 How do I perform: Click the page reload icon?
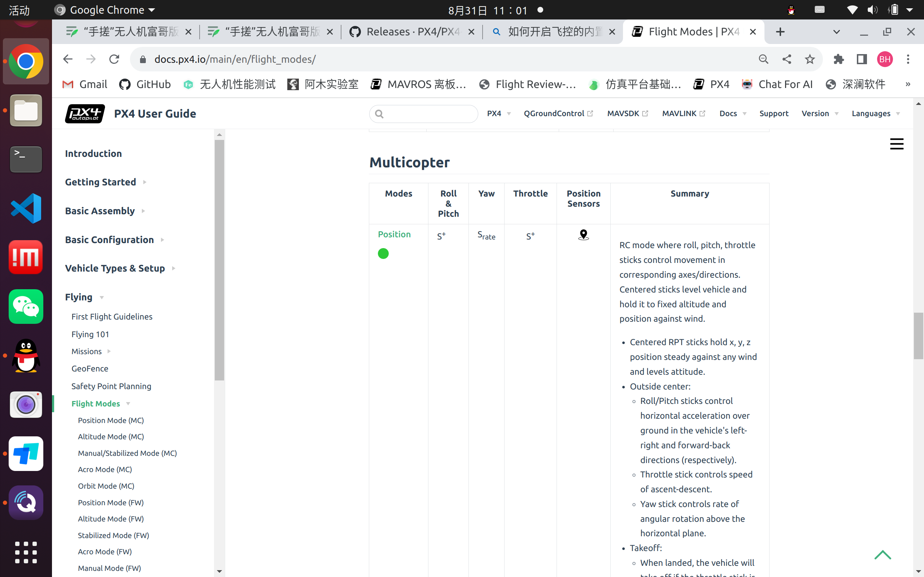click(114, 59)
